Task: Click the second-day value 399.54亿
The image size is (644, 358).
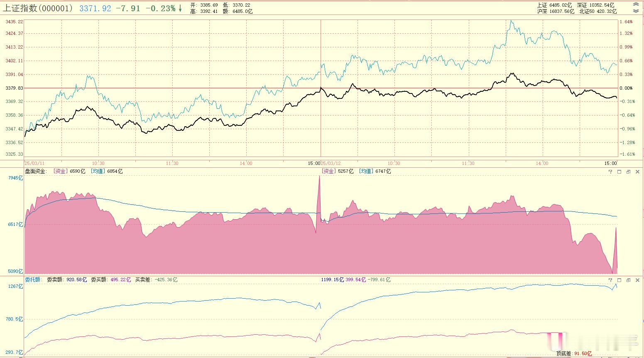Action: click(x=356, y=280)
